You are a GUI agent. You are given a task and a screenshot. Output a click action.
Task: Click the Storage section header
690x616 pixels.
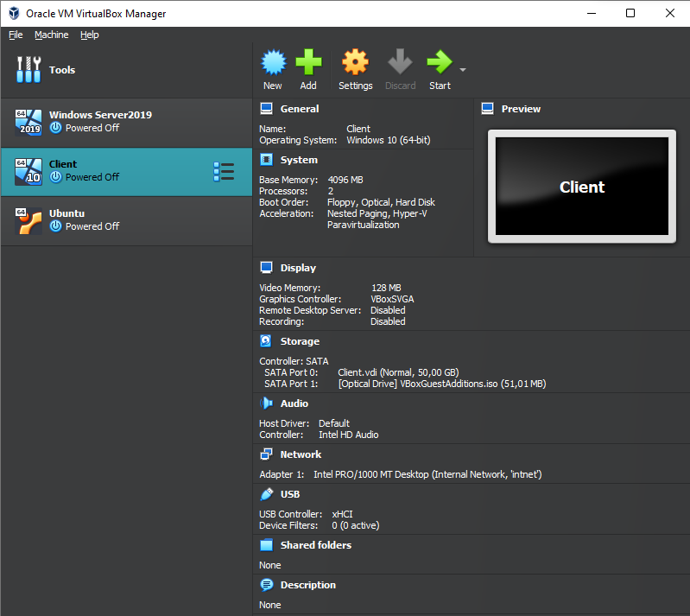[300, 341]
